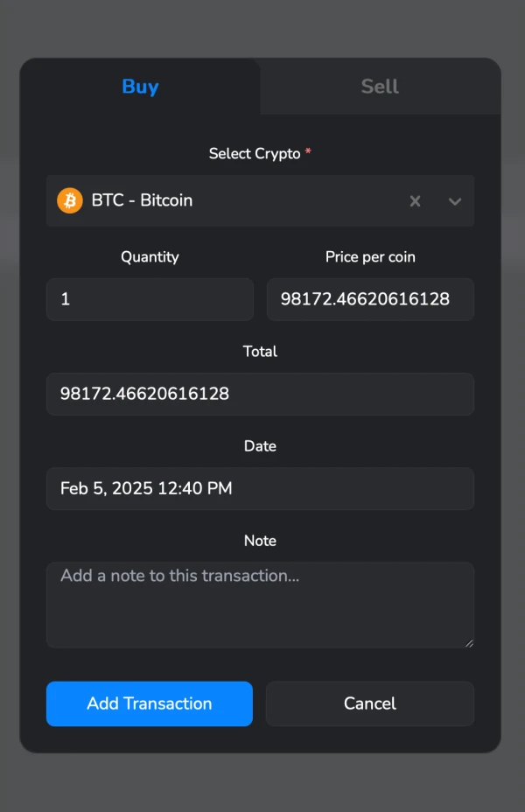525x812 pixels.
Task: Click the BTC - Bitcoin text in the selector
Action: pos(140,200)
